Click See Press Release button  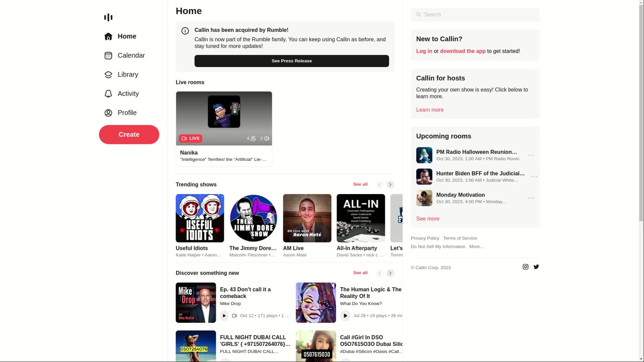[x=292, y=61]
